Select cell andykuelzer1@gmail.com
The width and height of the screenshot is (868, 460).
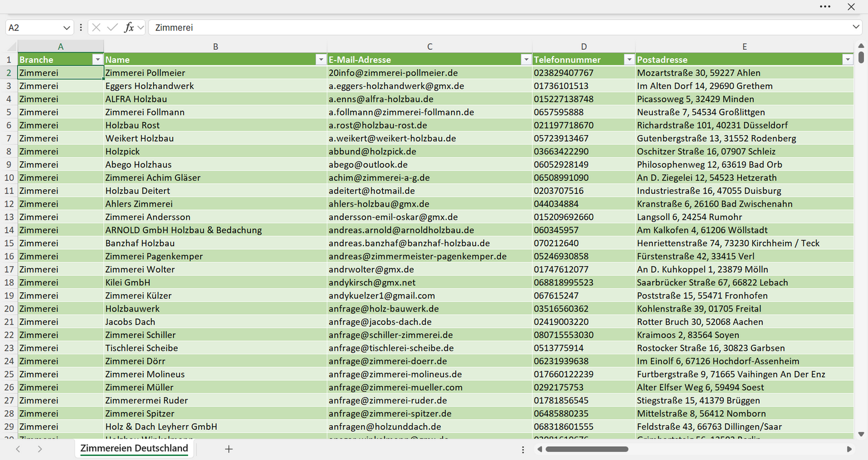click(x=429, y=295)
